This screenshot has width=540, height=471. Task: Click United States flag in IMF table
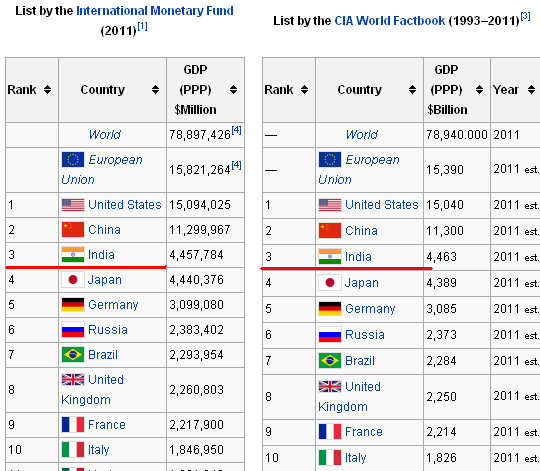point(73,205)
